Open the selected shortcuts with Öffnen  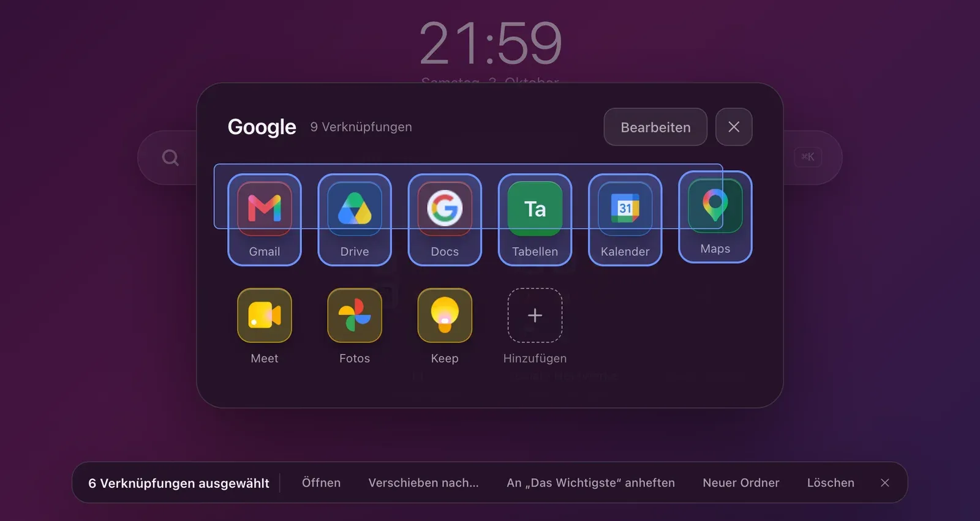pyautogui.click(x=321, y=482)
